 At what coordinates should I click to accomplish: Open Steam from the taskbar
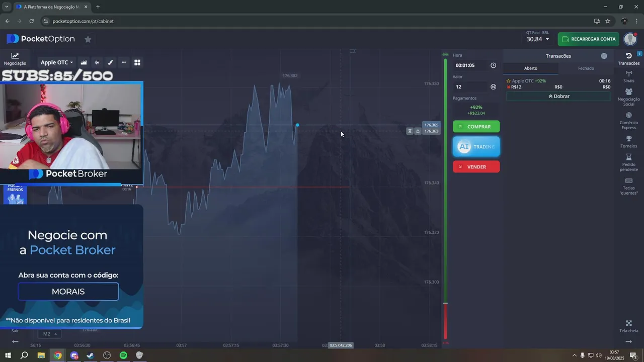click(x=91, y=355)
